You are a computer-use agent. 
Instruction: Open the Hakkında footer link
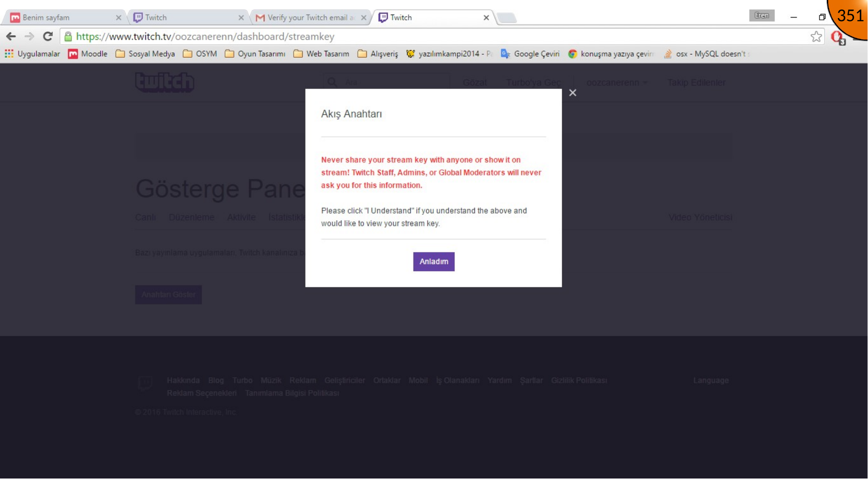pyautogui.click(x=183, y=380)
